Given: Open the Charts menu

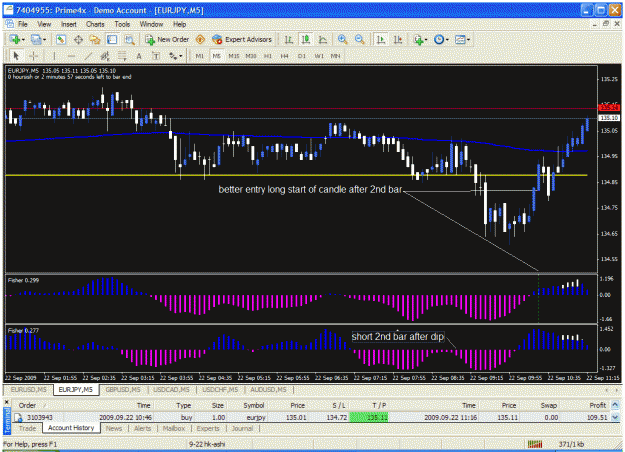Looking at the screenshot, I should [95, 24].
